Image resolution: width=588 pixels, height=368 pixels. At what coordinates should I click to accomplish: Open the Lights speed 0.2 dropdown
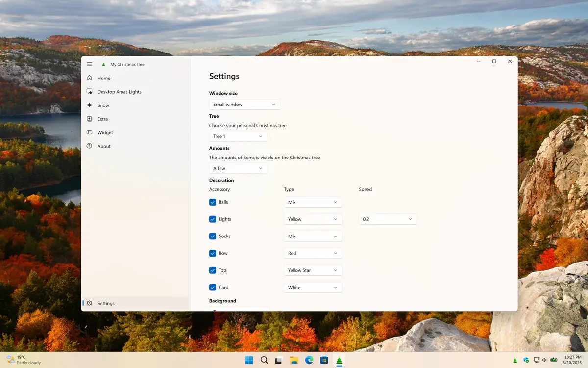click(x=387, y=219)
